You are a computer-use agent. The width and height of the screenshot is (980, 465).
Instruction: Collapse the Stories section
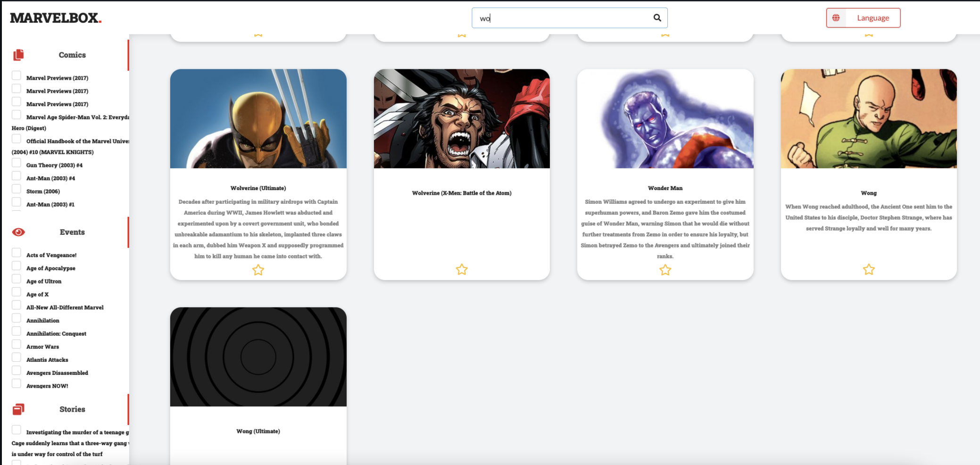[x=72, y=409]
